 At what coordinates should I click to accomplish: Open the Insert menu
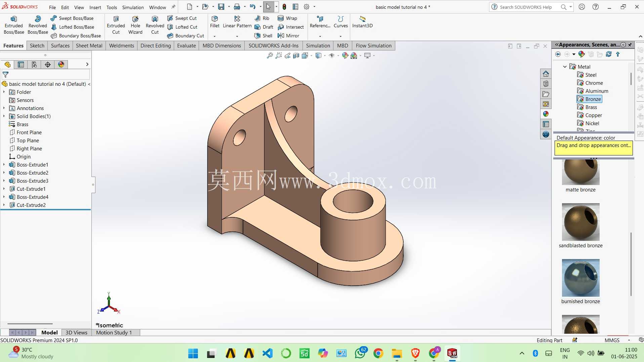pyautogui.click(x=95, y=7)
